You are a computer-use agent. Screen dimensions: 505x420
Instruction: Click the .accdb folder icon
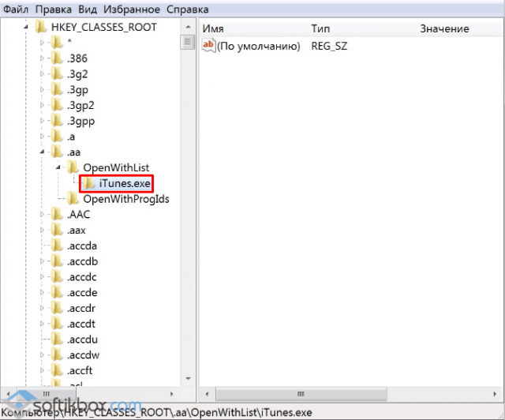pos(57,261)
